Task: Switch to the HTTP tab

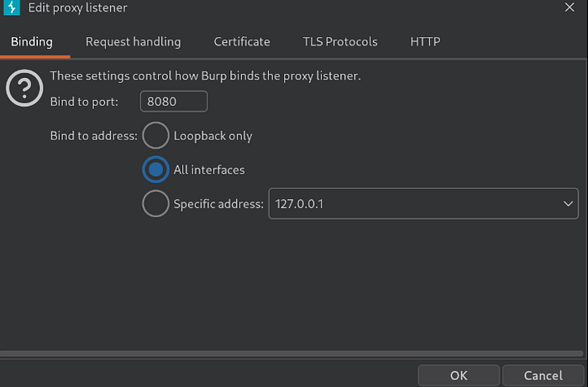Action: click(x=425, y=42)
